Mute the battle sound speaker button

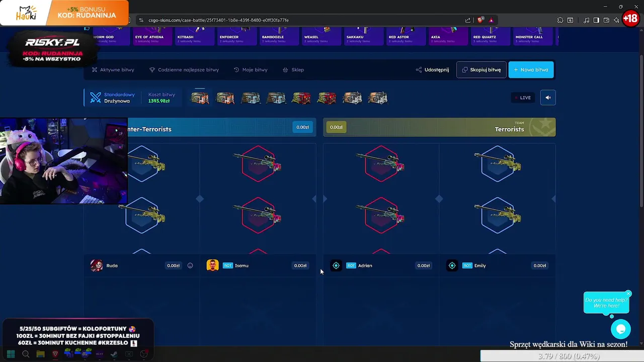tap(548, 98)
